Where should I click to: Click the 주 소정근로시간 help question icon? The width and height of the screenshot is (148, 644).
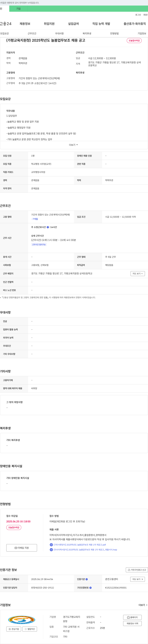tap(48, 227)
